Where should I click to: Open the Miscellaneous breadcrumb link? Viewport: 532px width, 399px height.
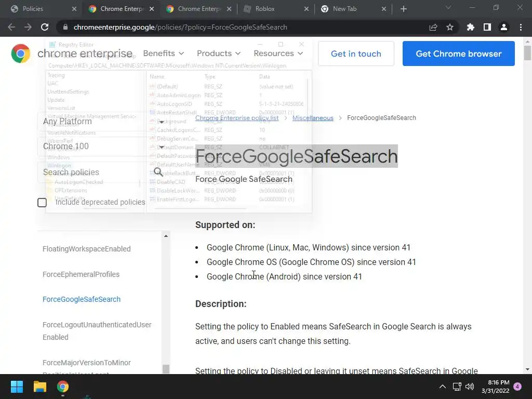[x=313, y=118]
